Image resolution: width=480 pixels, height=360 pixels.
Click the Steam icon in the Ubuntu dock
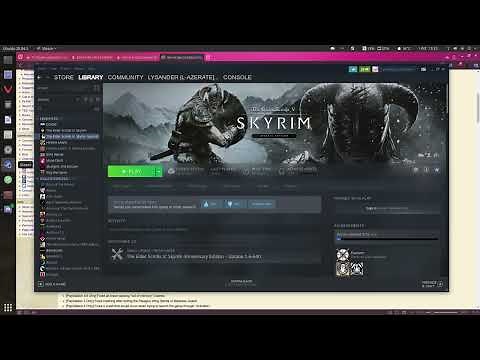pyautogui.click(x=8, y=164)
